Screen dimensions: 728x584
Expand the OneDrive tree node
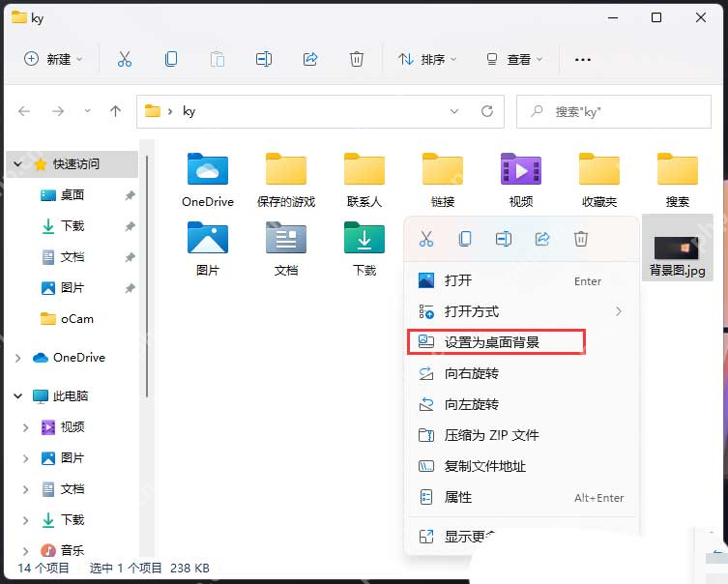[18, 358]
